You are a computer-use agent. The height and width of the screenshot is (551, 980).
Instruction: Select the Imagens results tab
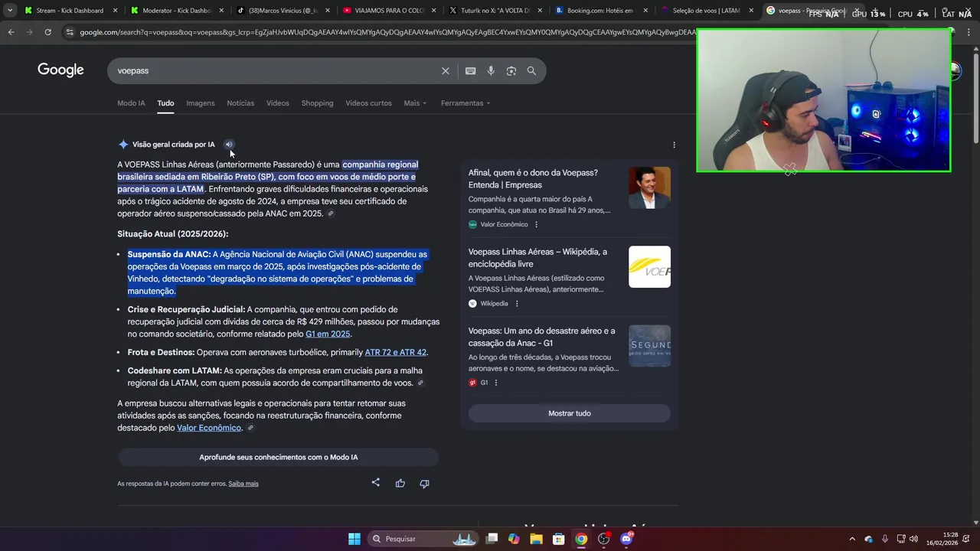(201, 103)
